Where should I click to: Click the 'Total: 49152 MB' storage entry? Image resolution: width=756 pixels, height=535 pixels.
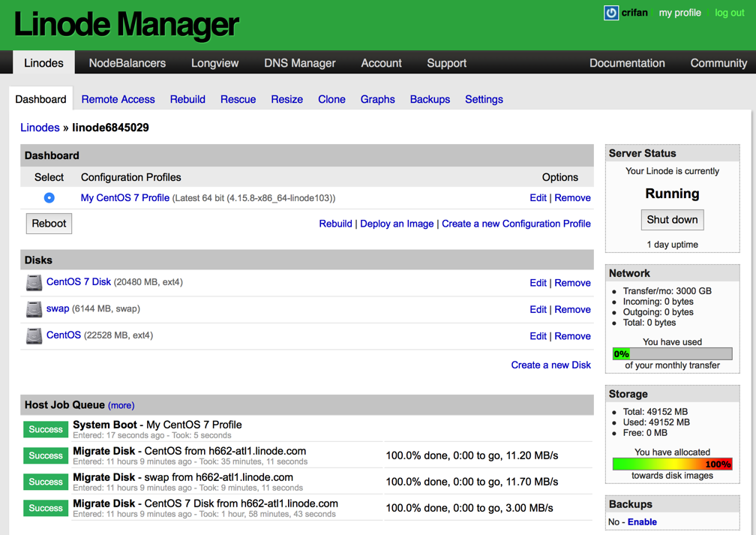pyautogui.click(x=655, y=411)
